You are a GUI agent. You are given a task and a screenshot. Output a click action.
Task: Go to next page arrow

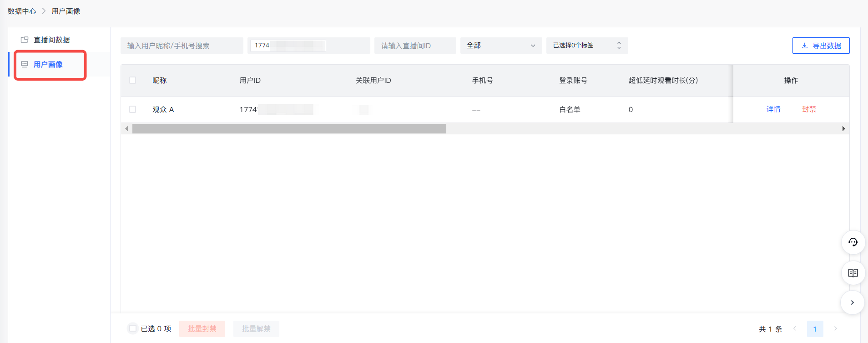click(835, 328)
